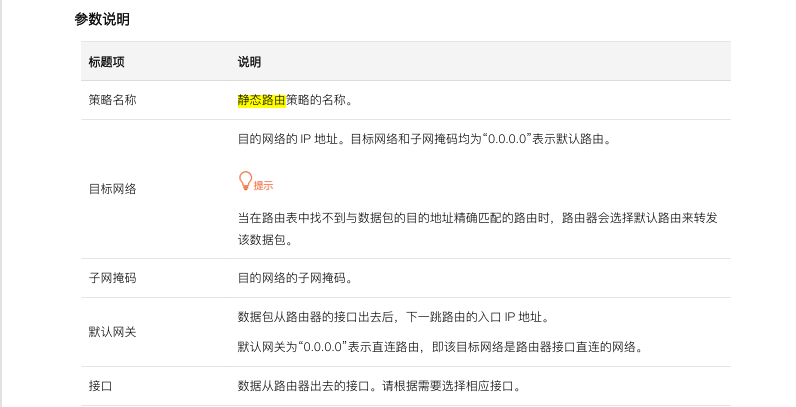Select the 策略名称 row label

pyautogui.click(x=112, y=100)
